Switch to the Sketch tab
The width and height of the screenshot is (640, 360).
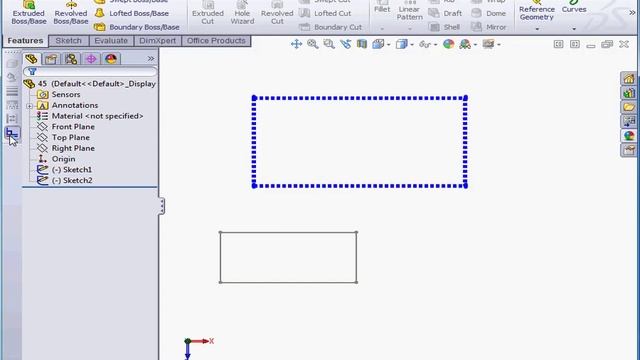pyautogui.click(x=69, y=41)
